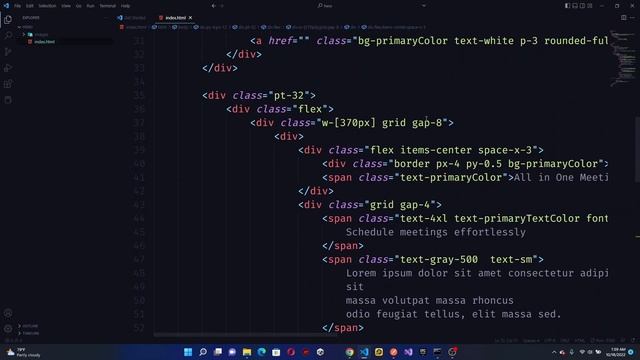Split the editor to the right
The width and height of the screenshot is (640, 360).
click(623, 18)
